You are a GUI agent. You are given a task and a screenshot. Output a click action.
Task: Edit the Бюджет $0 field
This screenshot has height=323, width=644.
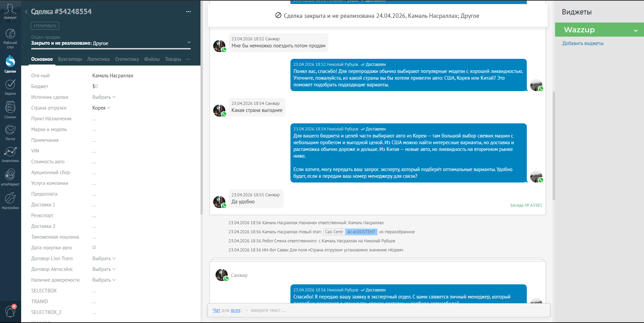tap(95, 86)
